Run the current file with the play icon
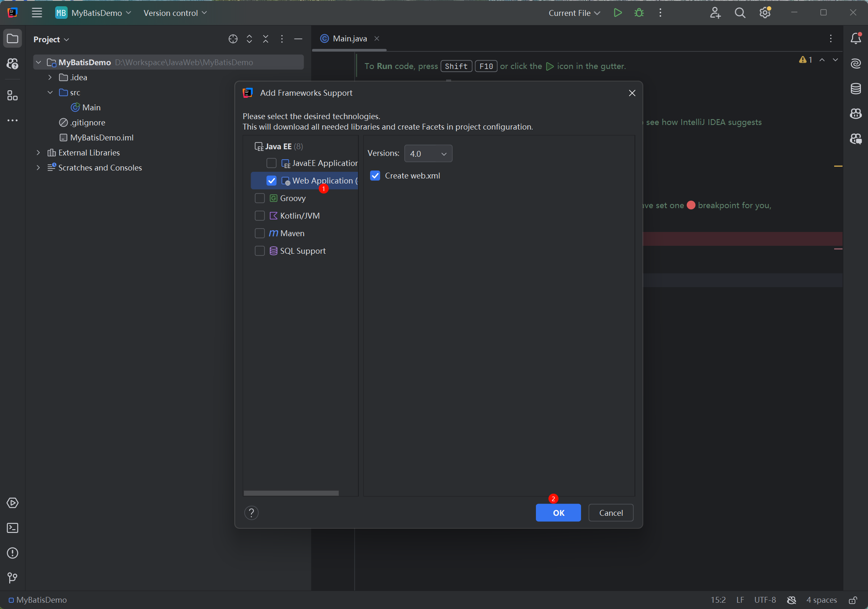868x609 pixels. pos(617,13)
